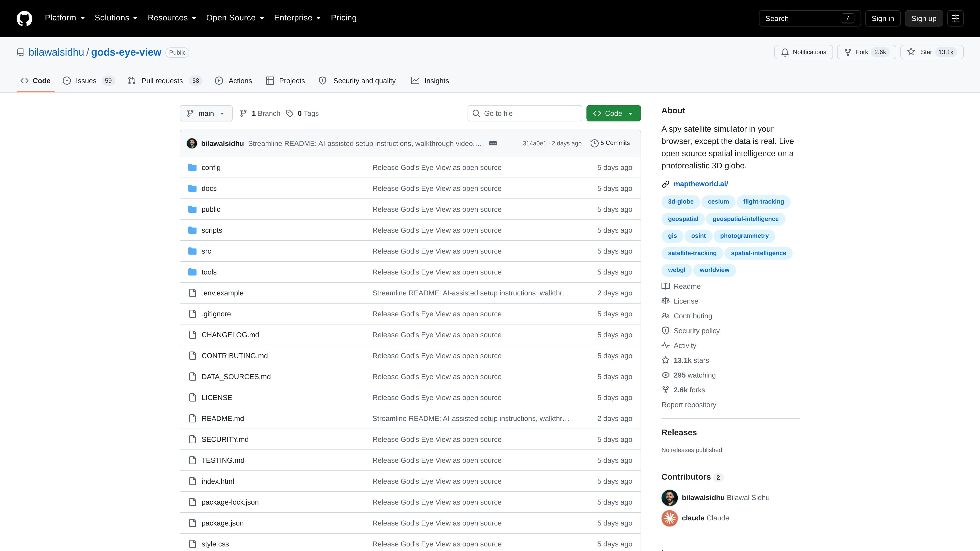The image size is (980, 551).
Task: Switch to Security and quality tab
Action: [x=357, y=81]
